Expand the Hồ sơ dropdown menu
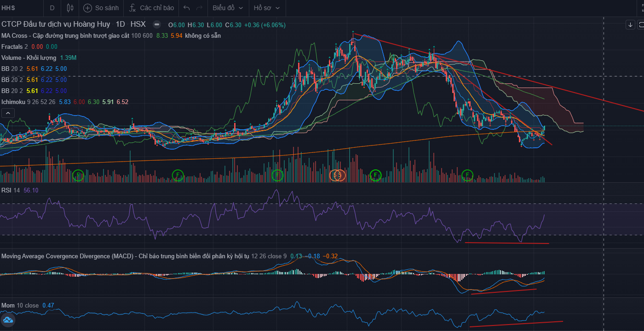Image resolution: width=644 pixels, height=331 pixels. (267, 8)
